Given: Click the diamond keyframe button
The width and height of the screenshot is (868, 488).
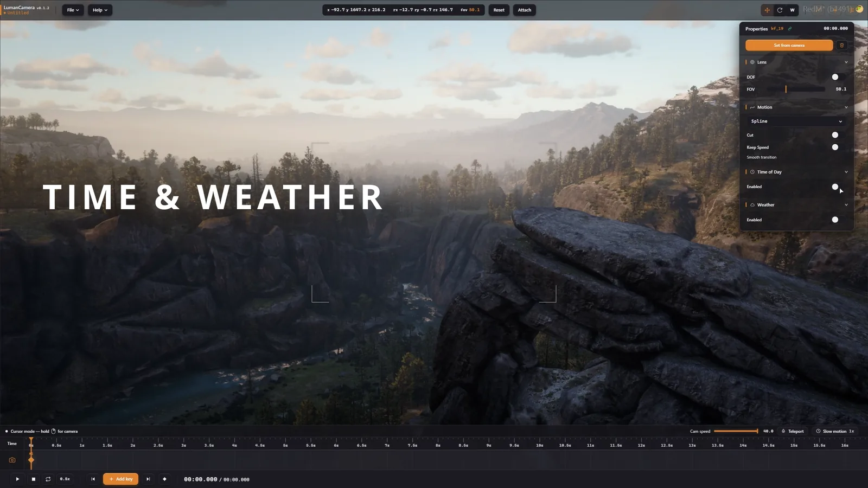Looking at the screenshot, I should point(164,479).
